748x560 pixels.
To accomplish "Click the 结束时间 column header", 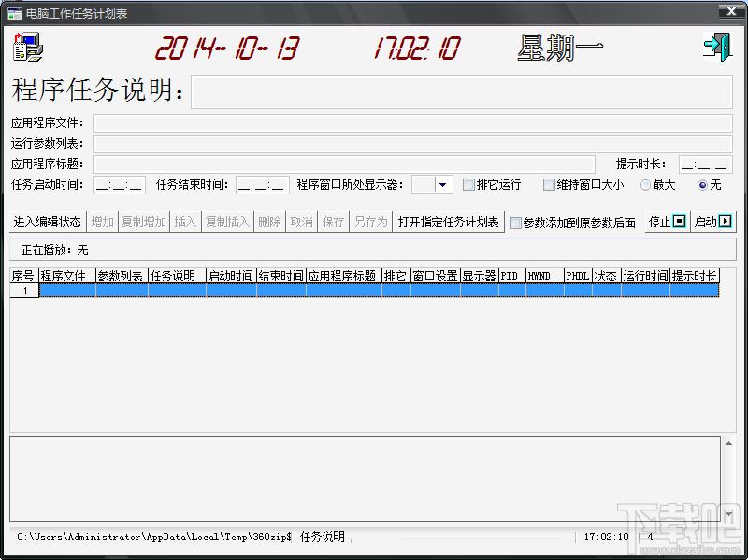I will 281,276.
